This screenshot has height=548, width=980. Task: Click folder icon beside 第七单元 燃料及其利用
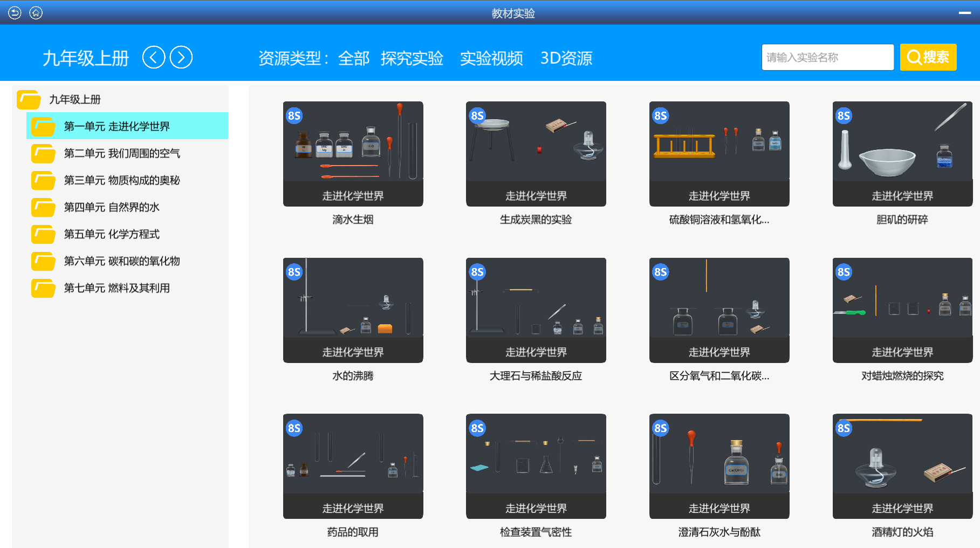[x=43, y=289]
